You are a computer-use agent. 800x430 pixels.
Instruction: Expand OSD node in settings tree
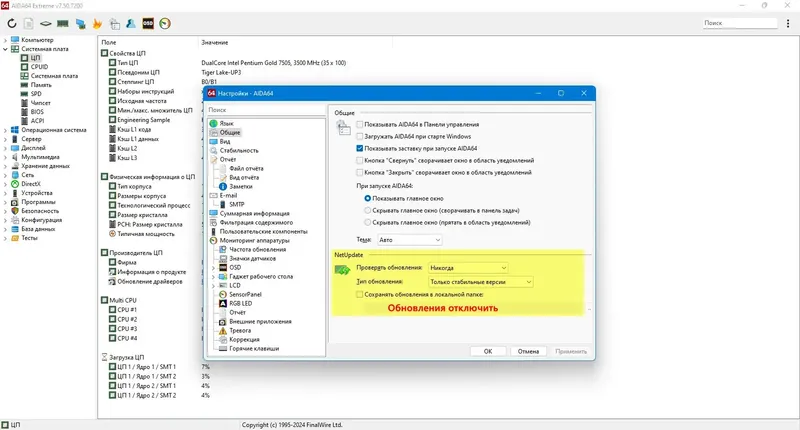coord(213,268)
